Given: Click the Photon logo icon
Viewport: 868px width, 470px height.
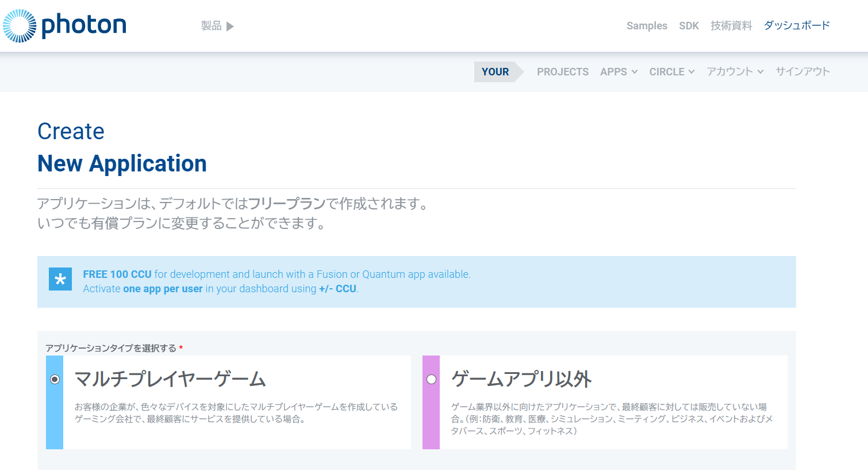Looking at the screenshot, I should pos(20,26).
